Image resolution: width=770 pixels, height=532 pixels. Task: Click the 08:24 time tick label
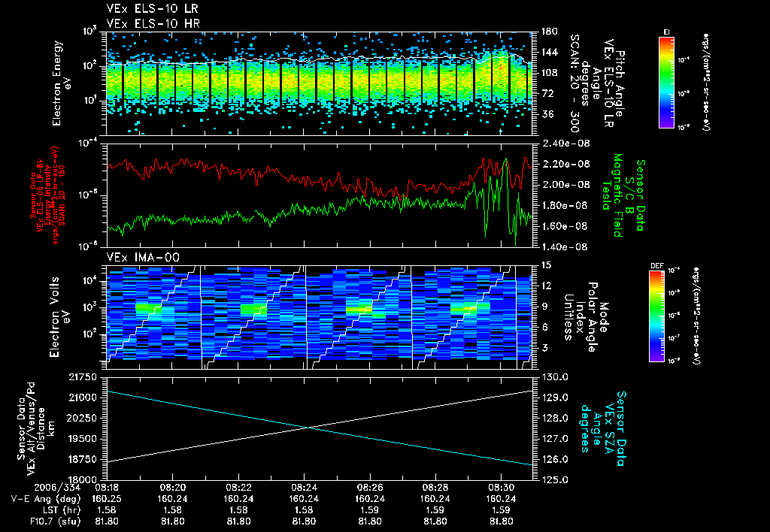coord(304,488)
